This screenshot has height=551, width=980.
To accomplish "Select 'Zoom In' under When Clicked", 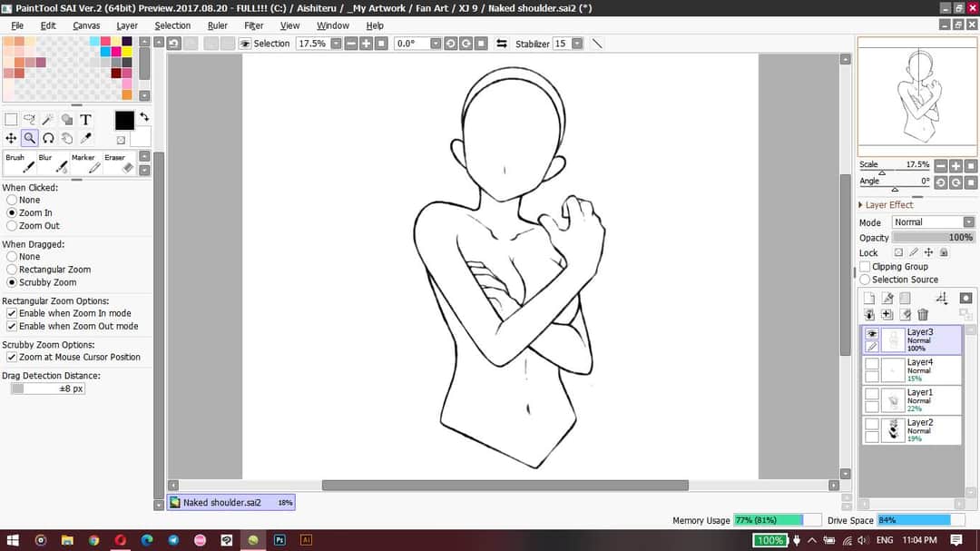I will click(12, 212).
